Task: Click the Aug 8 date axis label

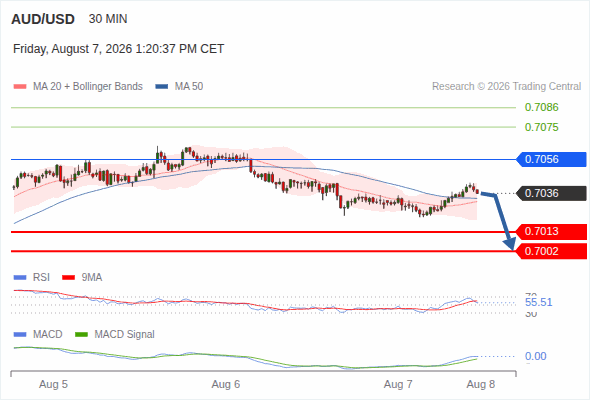Action: (x=481, y=385)
